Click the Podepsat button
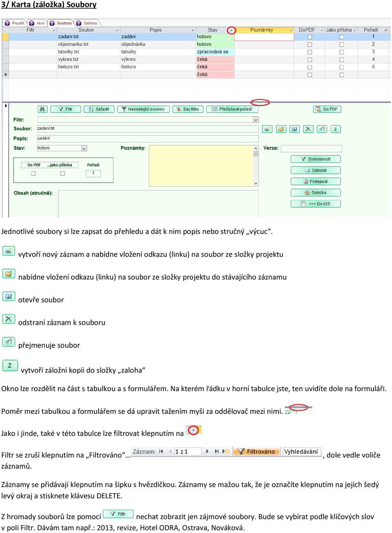The height and width of the screenshot is (533, 392). (316, 181)
